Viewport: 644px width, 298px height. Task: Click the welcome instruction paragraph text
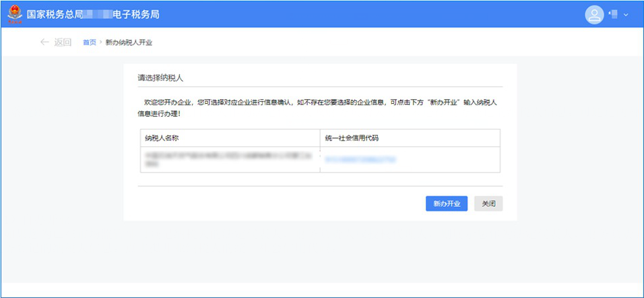(317, 108)
